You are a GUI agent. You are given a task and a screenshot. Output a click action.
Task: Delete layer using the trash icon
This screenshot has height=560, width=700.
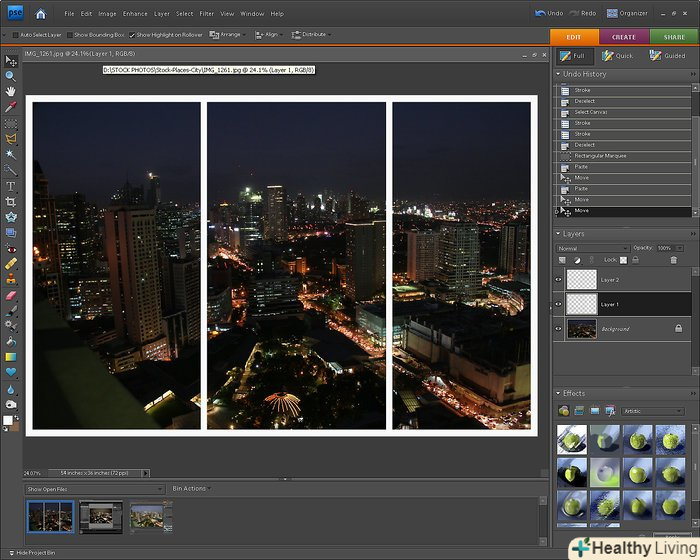click(673, 260)
